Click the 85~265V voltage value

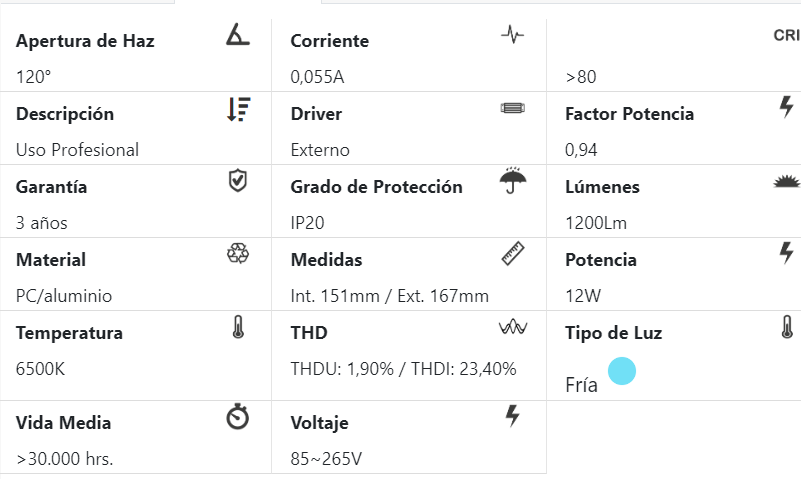pyautogui.click(x=326, y=459)
